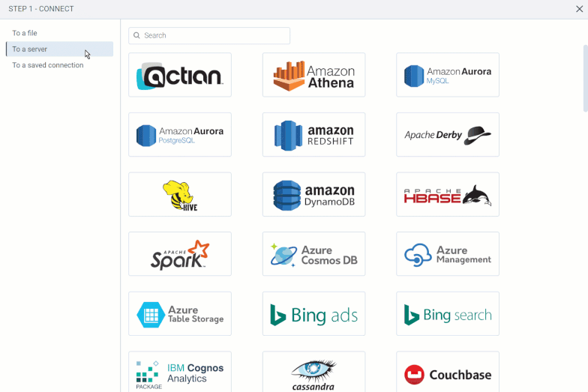Click the Amazon DynamoDB tile
This screenshot has height=392, width=588.
coord(313,195)
